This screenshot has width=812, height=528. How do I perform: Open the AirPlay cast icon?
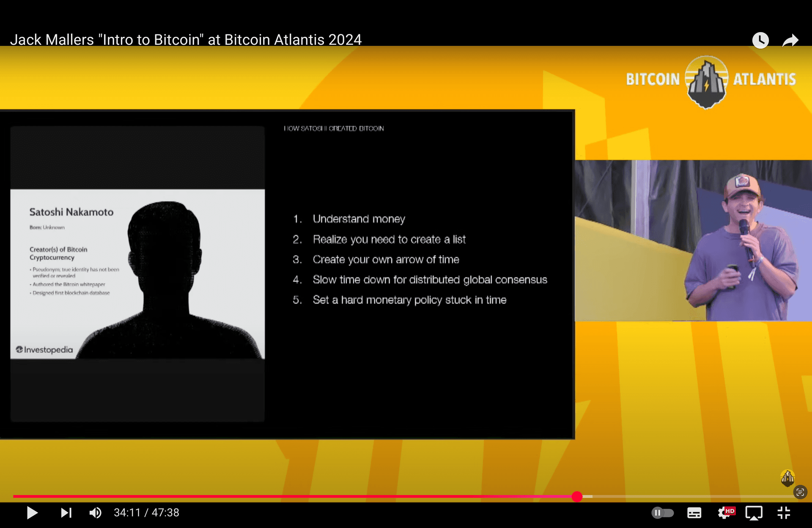pyautogui.click(x=754, y=513)
